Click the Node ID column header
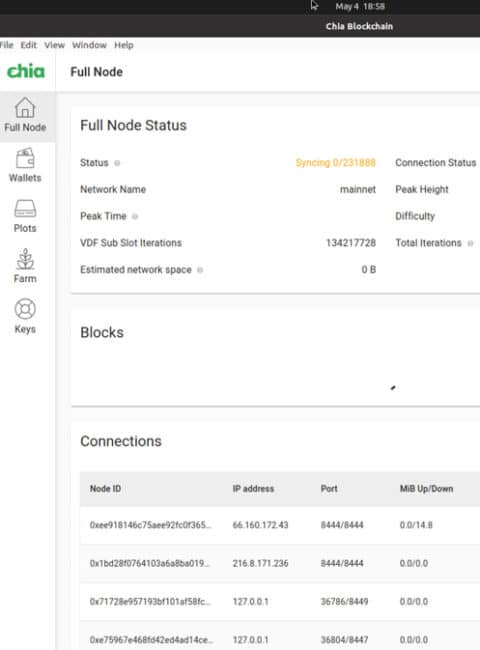This screenshot has height=650, width=480. click(x=105, y=489)
